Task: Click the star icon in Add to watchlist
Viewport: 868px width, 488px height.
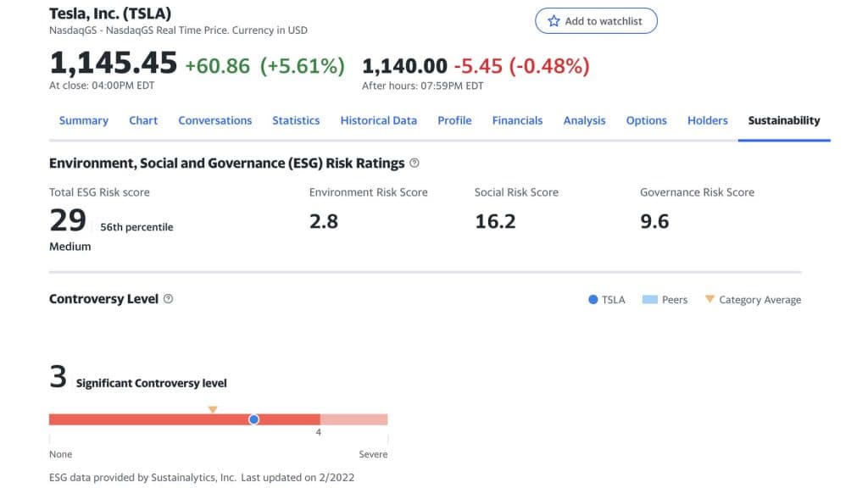Action: click(554, 21)
